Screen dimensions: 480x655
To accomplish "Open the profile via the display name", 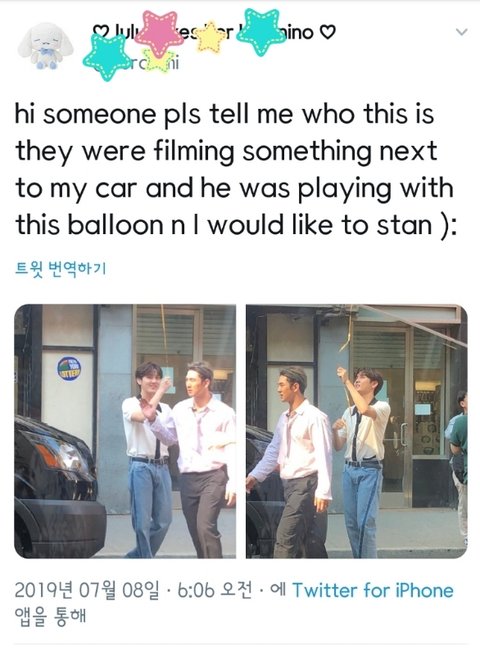I will (x=214, y=32).
